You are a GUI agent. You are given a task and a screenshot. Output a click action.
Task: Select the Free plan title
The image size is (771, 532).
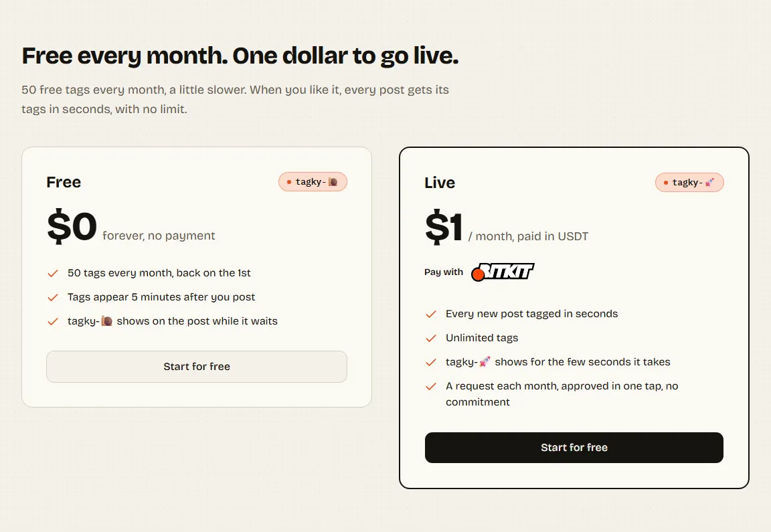(x=64, y=182)
